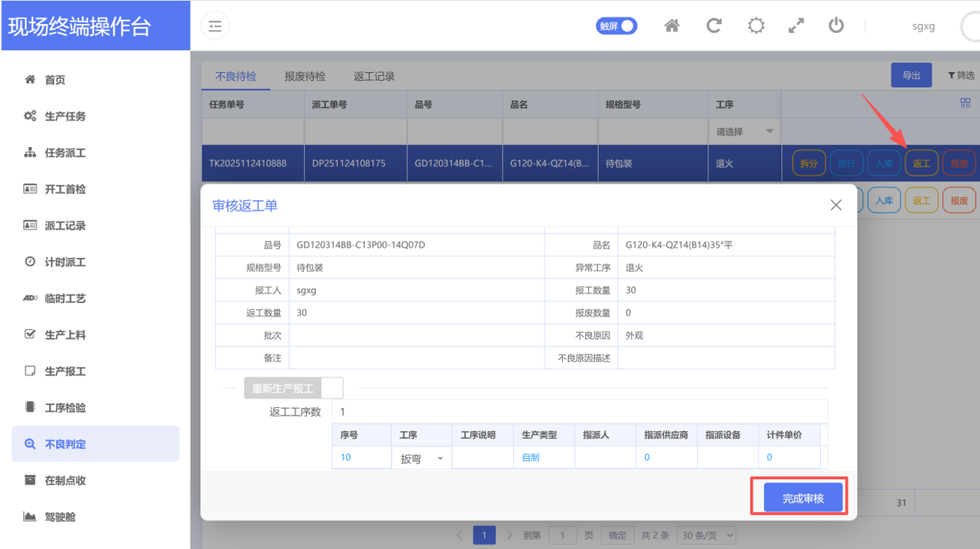
Task: Toggle the 触屏 touch-screen switch
Action: click(x=616, y=26)
